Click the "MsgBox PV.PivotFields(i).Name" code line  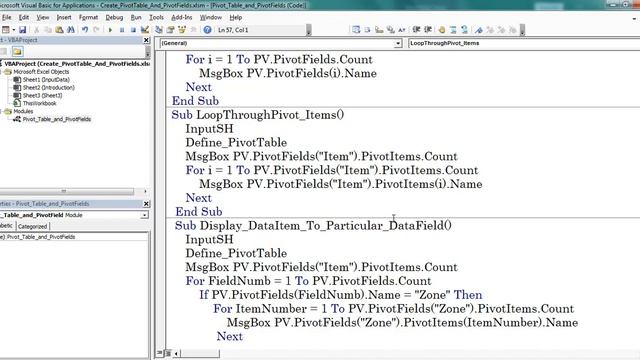tap(288, 73)
